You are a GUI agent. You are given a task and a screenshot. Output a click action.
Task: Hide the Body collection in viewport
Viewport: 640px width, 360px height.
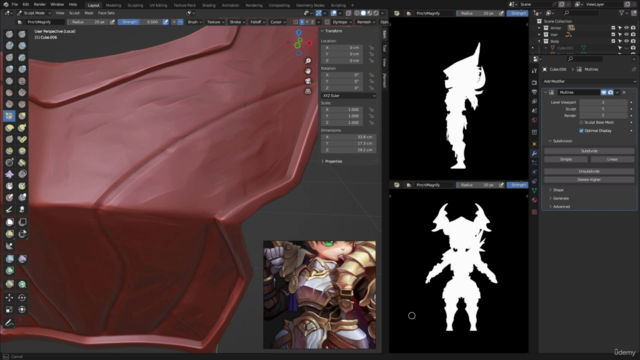pos(626,41)
